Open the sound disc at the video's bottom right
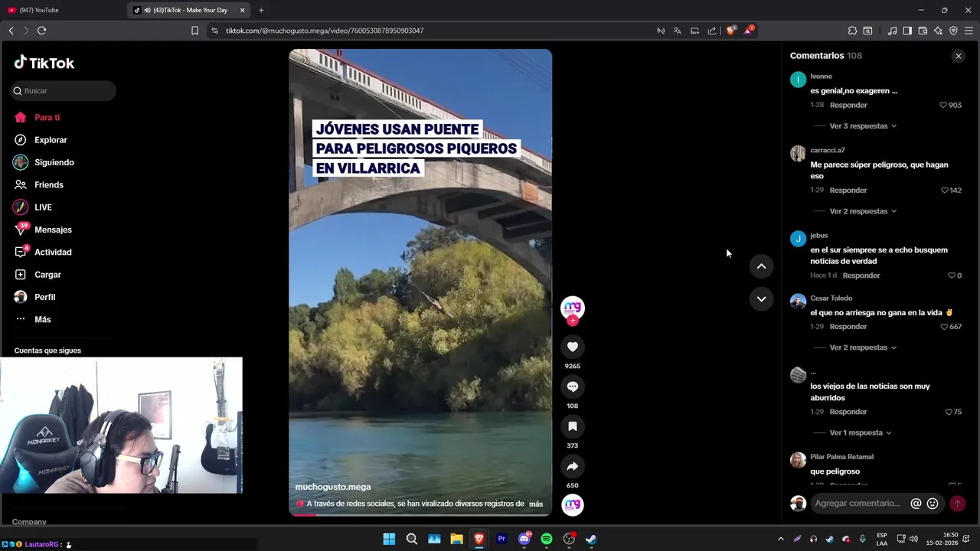Screen dimensions: 980x551 pyautogui.click(x=573, y=504)
